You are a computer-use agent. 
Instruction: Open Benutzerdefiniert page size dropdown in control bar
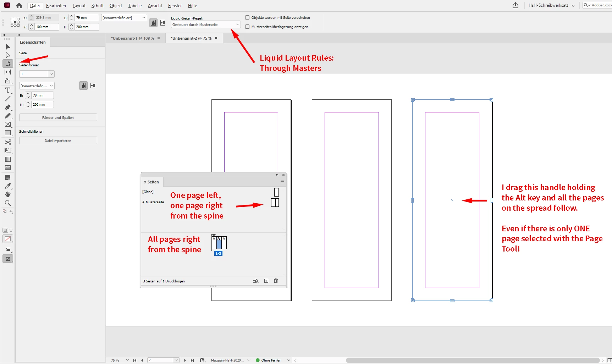pyautogui.click(x=124, y=18)
